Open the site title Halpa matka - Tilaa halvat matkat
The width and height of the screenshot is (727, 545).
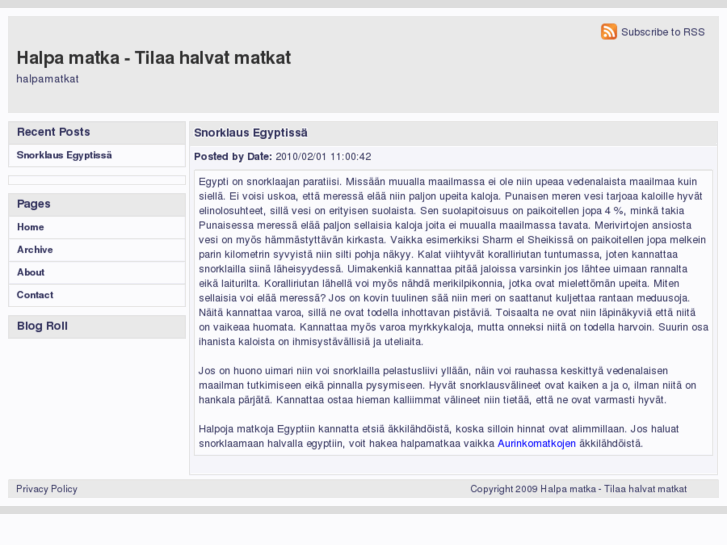pyautogui.click(x=154, y=58)
